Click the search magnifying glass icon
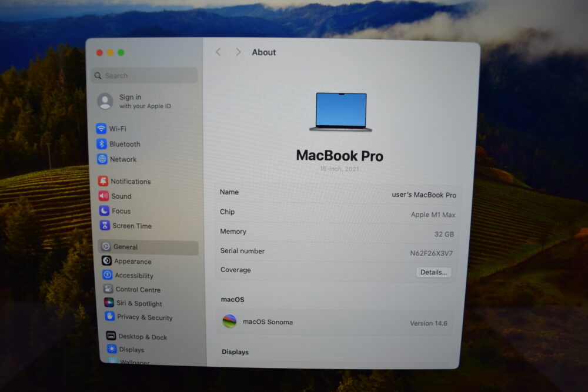This screenshot has width=588, height=392. coord(98,76)
